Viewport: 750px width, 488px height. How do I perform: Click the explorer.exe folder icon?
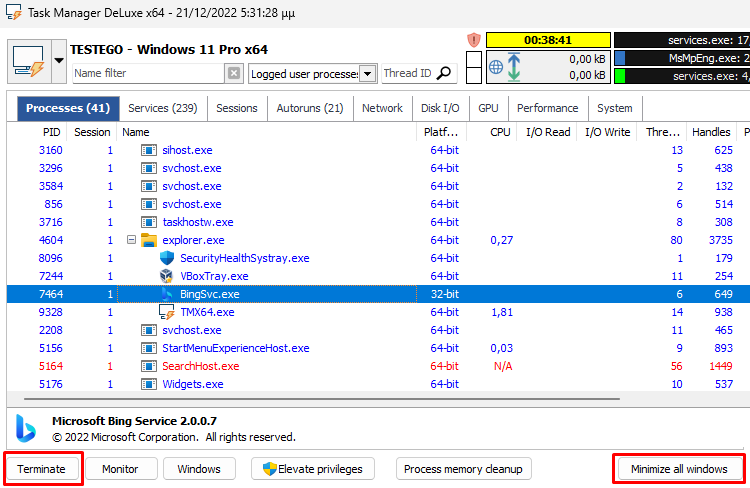149,240
